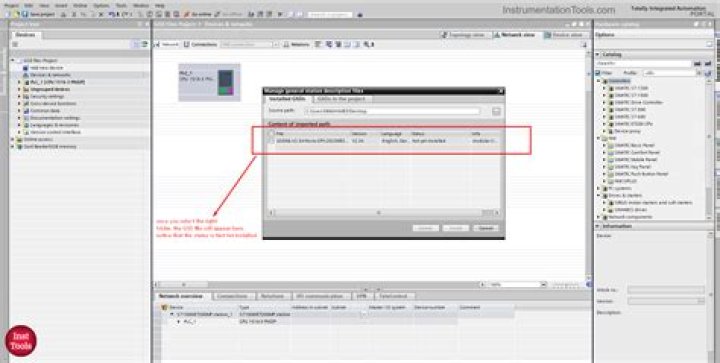
Task: Click the catalog search input field
Action: click(x=643, y=64)
